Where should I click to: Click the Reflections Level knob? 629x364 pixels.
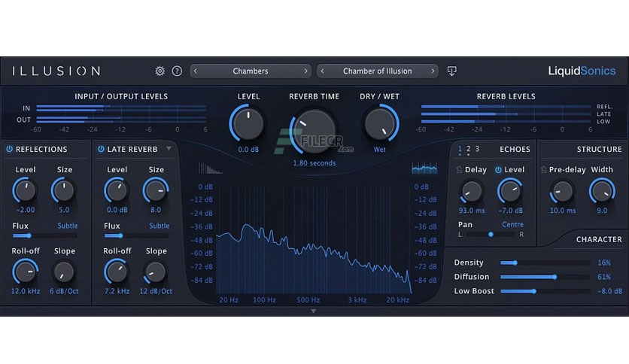[x=26, y=191]
